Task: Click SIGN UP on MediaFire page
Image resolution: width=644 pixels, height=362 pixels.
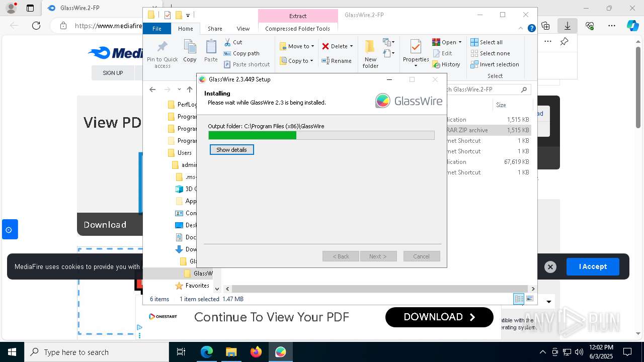Action: 113,73
